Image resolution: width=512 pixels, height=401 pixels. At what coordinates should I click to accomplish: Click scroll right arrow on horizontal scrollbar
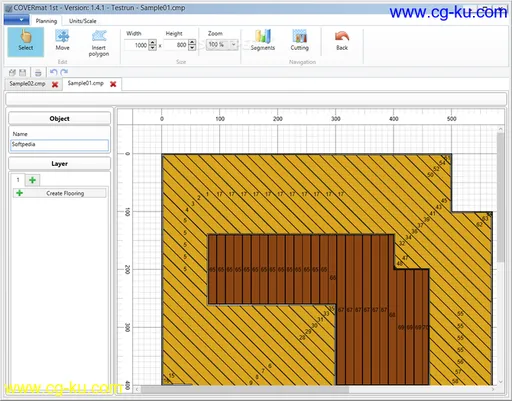pos(493,389)
